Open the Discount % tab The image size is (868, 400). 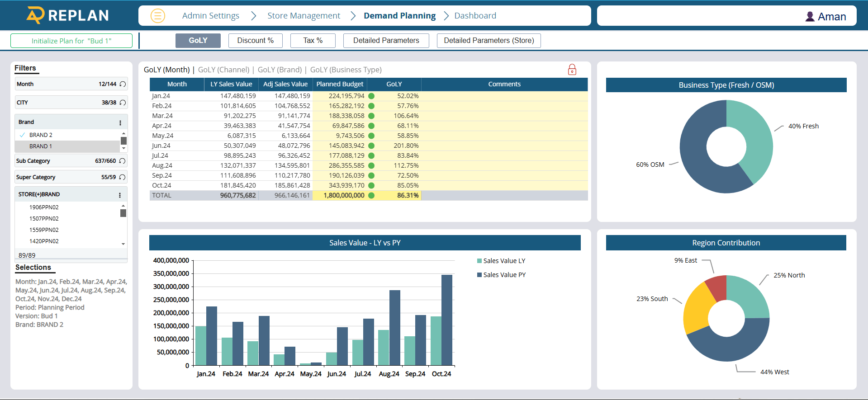click(255, 41)
